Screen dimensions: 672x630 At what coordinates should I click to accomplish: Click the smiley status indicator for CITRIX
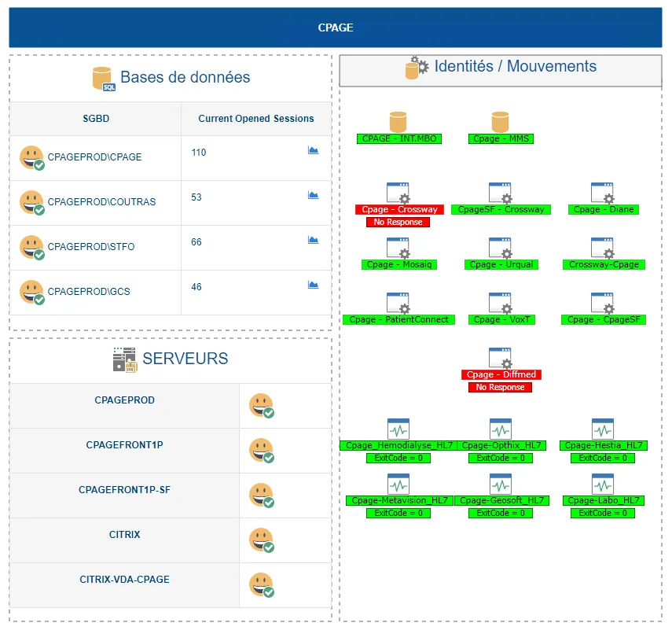point(261,540)
